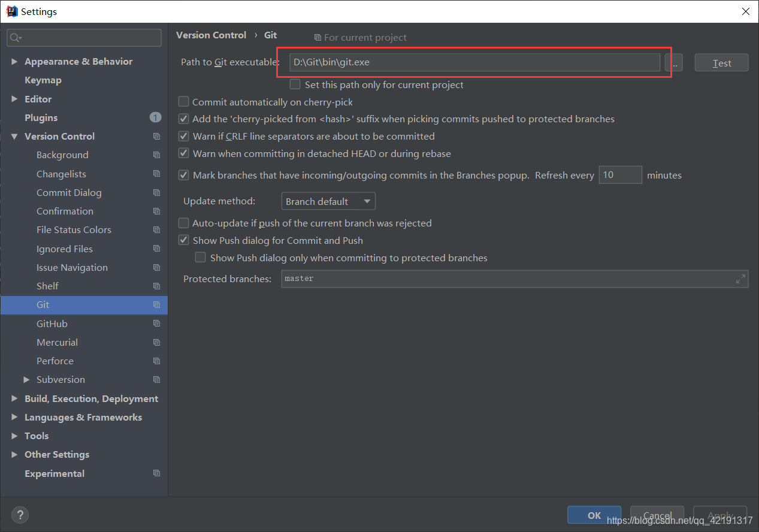Click project-level icon beside Confirmation

[x=156, y=211]
